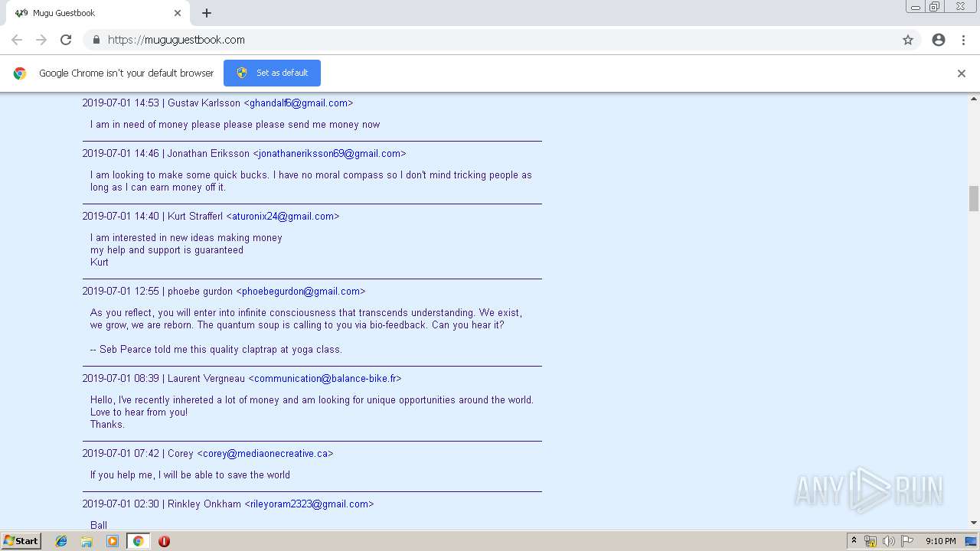Click the 2019-07-01 08:39 Laurent Vergneau header
The image size is (980, 551).
[x=242, y=378]
